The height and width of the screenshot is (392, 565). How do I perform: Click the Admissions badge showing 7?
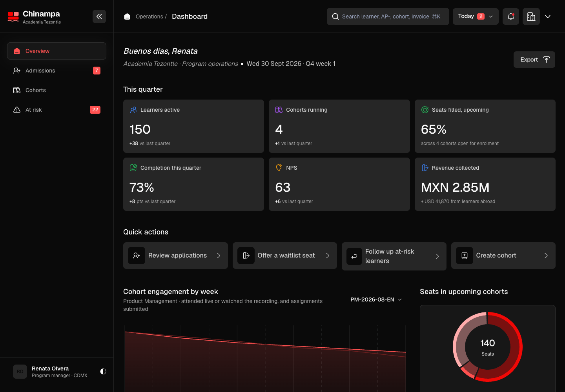pos(97,71)
